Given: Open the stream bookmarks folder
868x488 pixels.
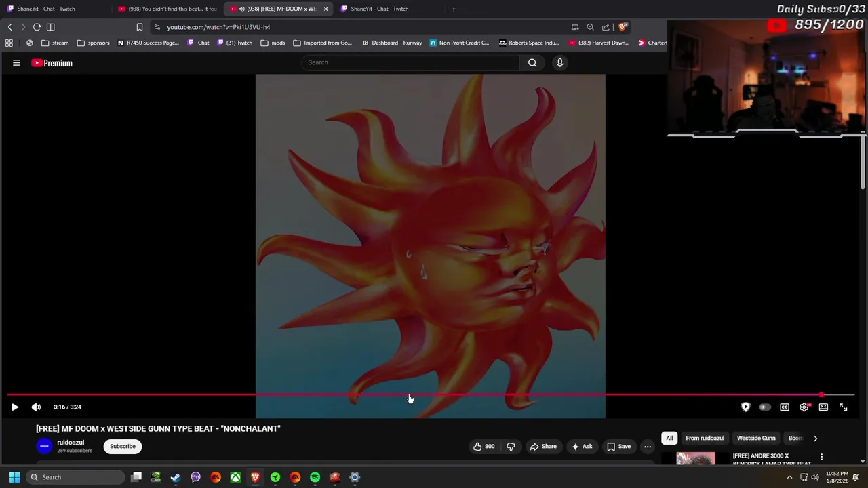Looking at the screenshot, I should tap(55, 43).
